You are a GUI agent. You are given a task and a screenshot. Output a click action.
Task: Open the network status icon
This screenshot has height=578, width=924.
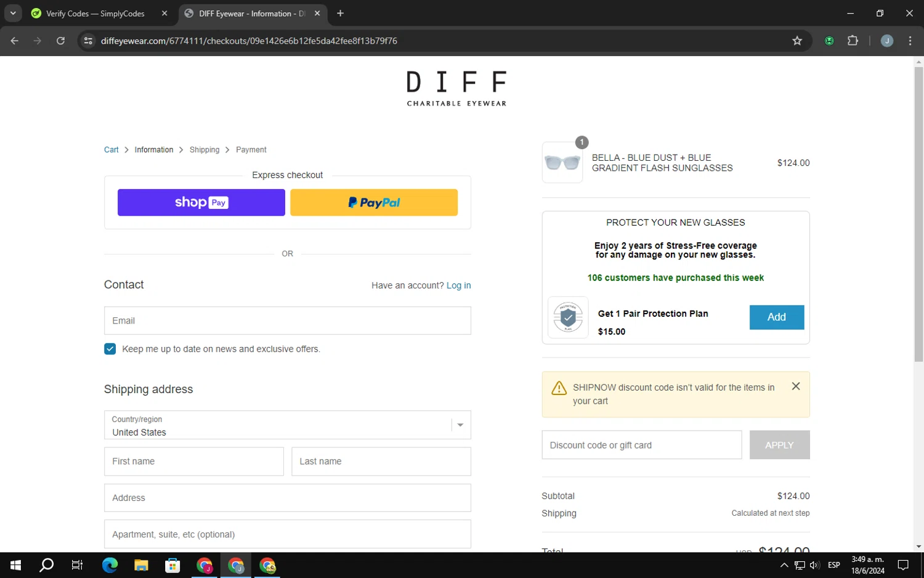[x=800, y=565]
